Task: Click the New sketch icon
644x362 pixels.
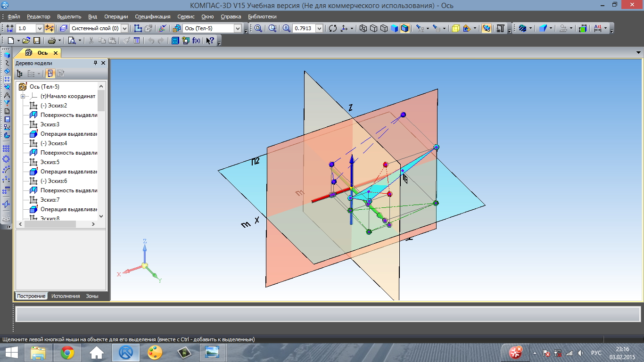Action: click(x=138, y=28)
